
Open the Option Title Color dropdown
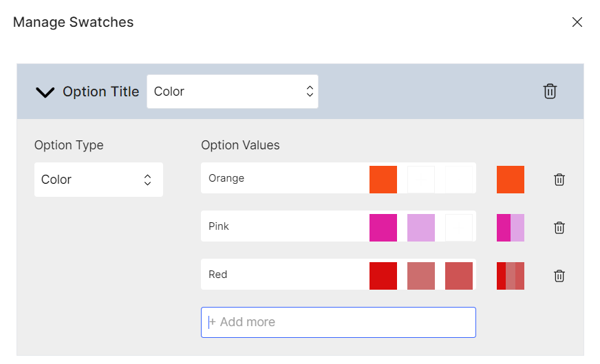pyautogui.click(x=233, y=92)
